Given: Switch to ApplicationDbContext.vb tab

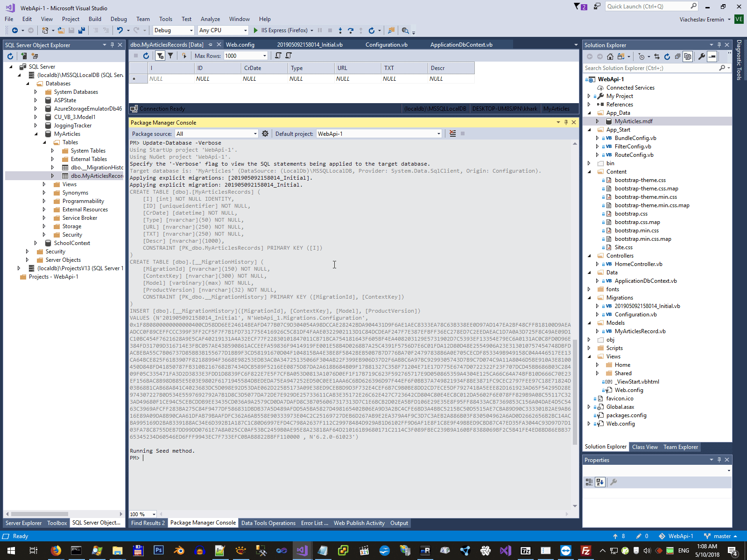Looking at the screenshot, I should point(461,45).
